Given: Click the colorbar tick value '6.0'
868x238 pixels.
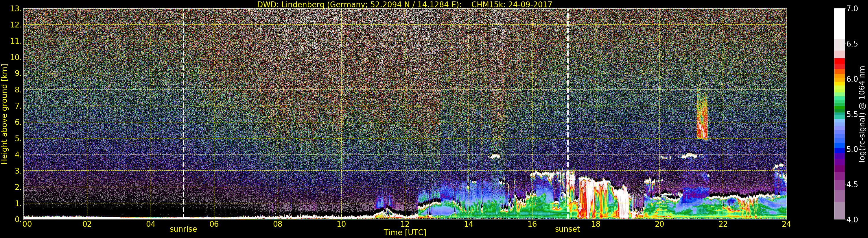Looking at the screenshot, I should point(852,79).
